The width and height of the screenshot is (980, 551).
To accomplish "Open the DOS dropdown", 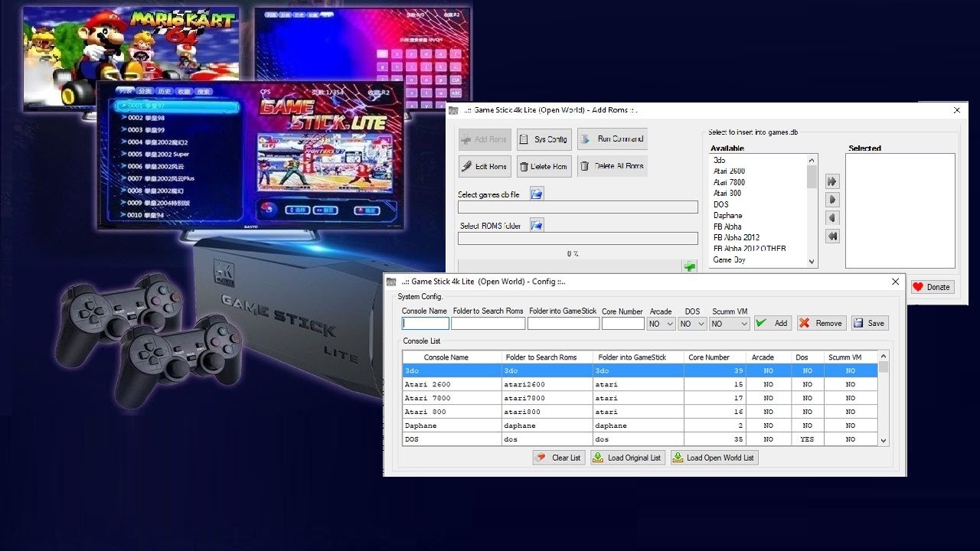I will point(692,324).
